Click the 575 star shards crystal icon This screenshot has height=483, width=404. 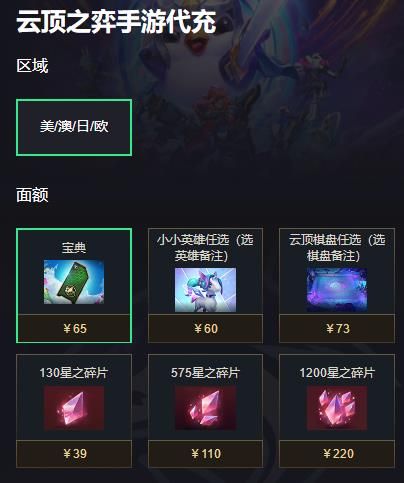tap(205, 408)
